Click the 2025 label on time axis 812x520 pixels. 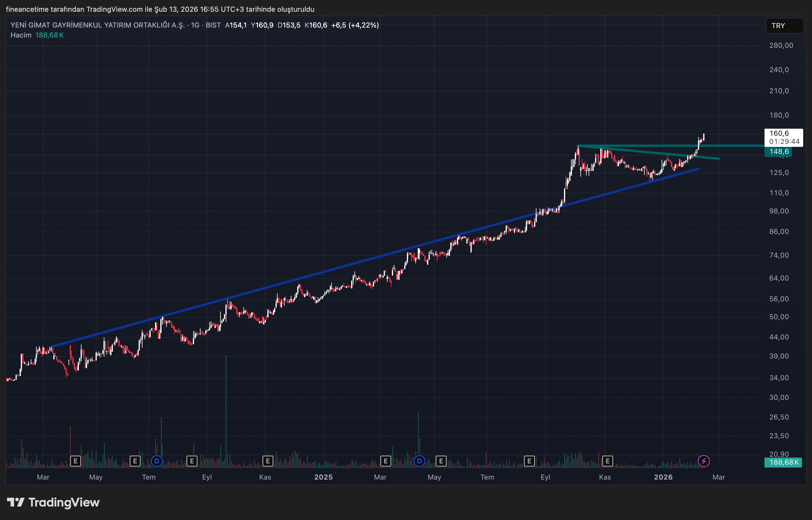[x=323, y=477]
